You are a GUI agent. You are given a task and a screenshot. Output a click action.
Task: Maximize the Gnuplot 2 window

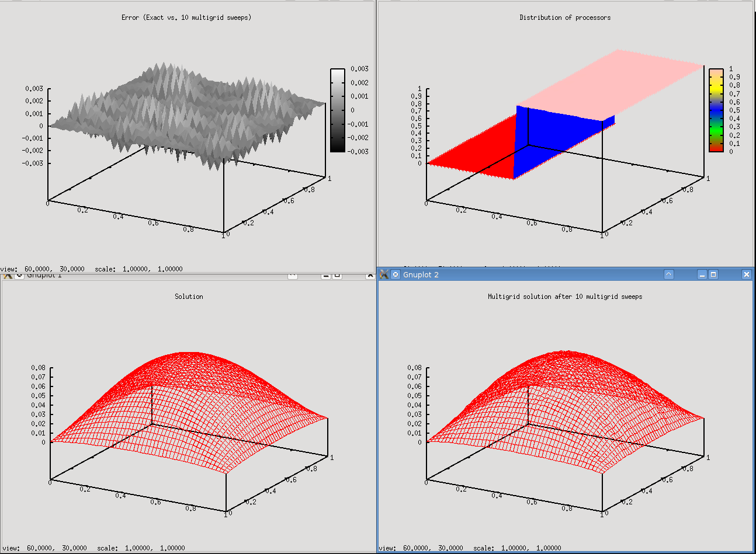(x=713, y=274)
